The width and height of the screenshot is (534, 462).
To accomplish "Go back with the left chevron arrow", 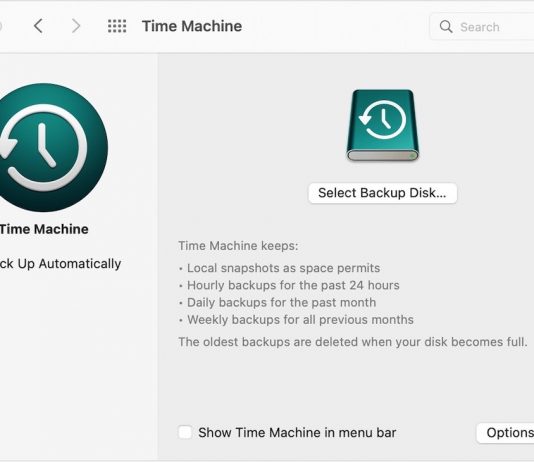I will [x=38, y=26].
